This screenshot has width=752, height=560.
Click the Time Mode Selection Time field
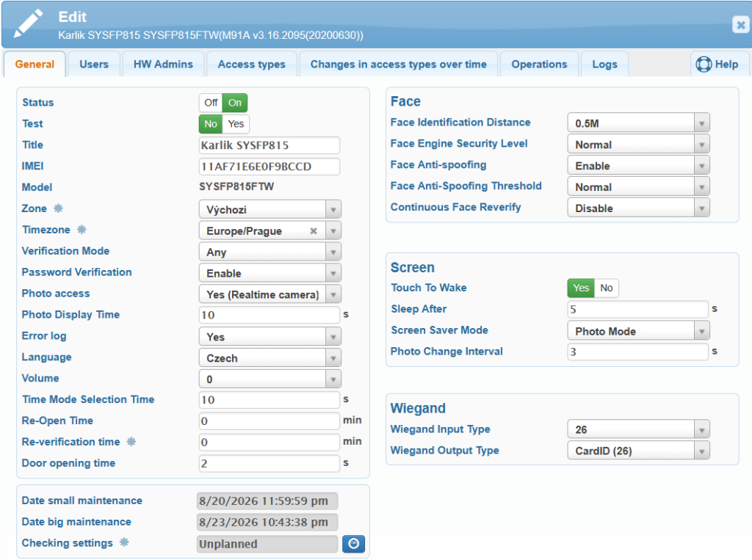pos(270,400)
